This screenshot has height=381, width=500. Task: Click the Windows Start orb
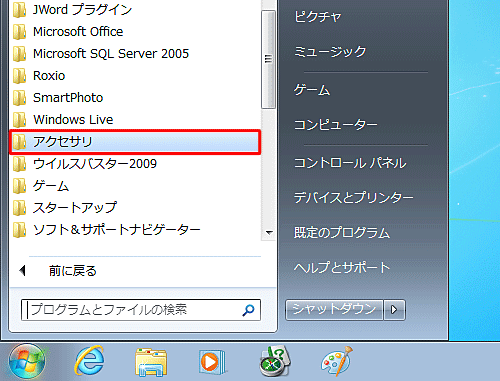[27, 361]
